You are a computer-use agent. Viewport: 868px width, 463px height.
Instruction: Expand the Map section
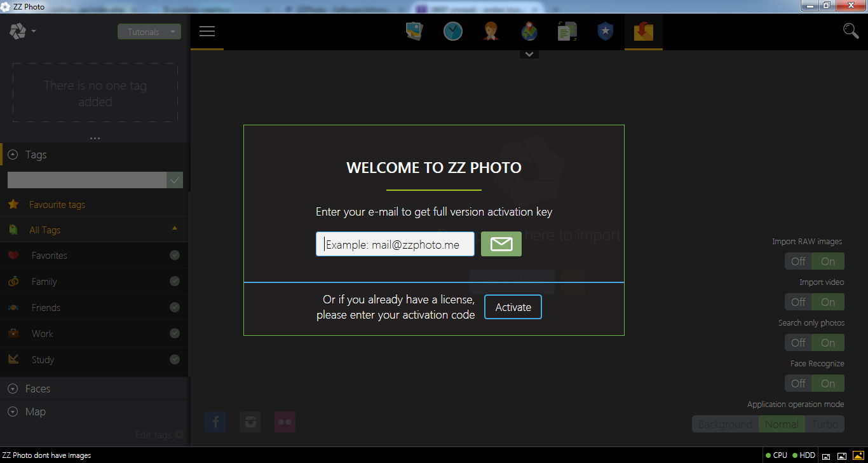point(13,411)
